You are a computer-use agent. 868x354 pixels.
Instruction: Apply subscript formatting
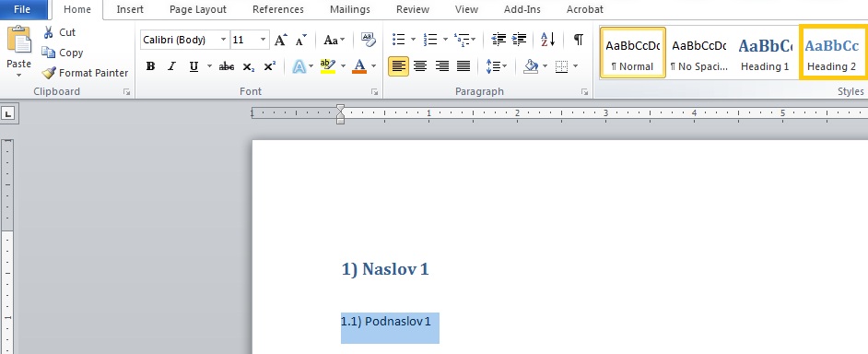pos(249,66)
